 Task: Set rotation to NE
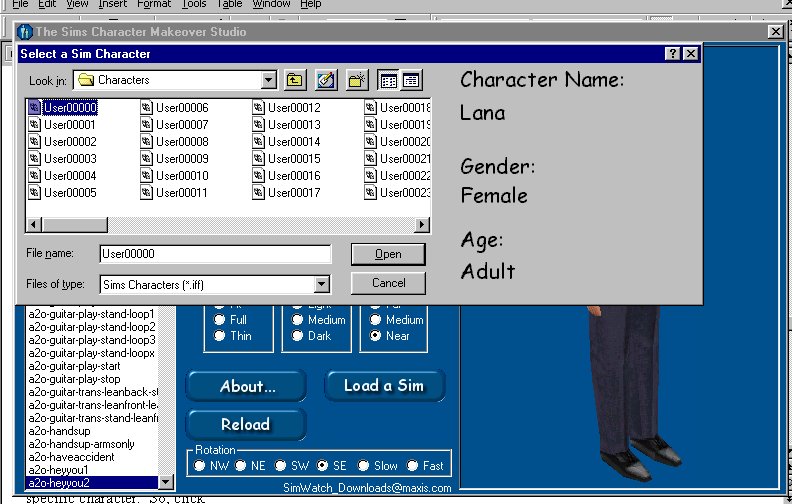[240, 466]
